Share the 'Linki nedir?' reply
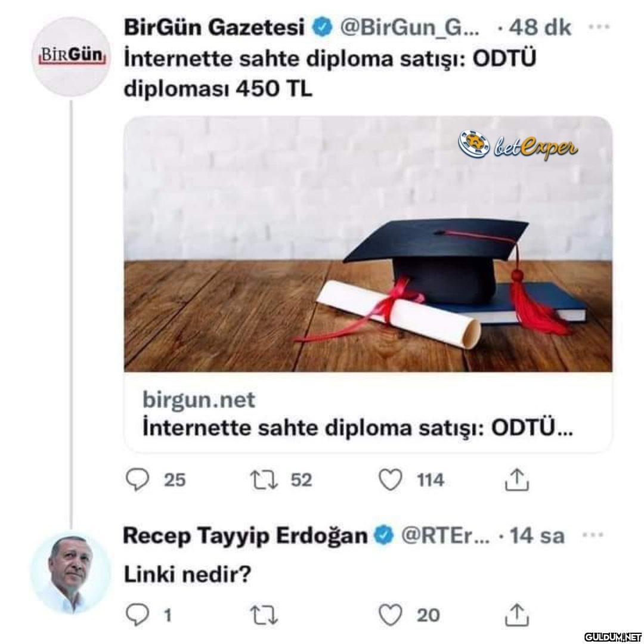The image size is (644, 644). (516, 614)
